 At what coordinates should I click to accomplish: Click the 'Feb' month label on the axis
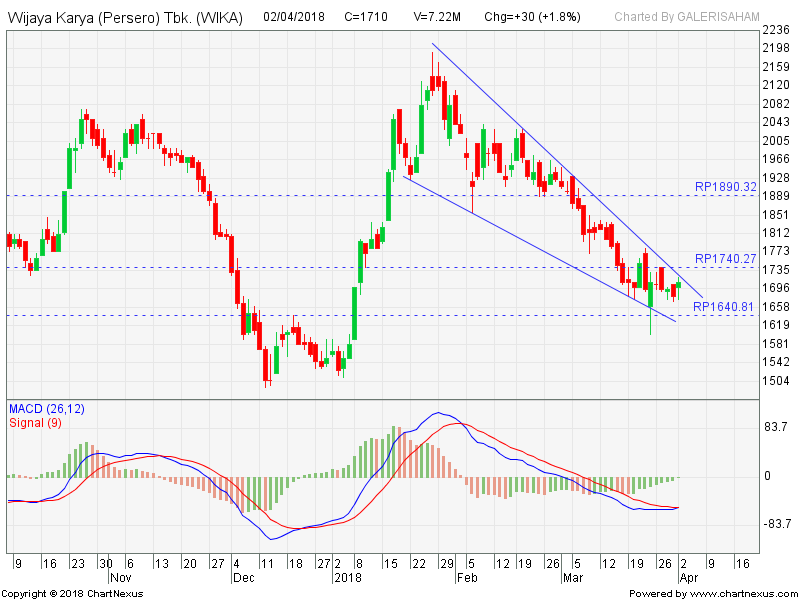[466, 577]
